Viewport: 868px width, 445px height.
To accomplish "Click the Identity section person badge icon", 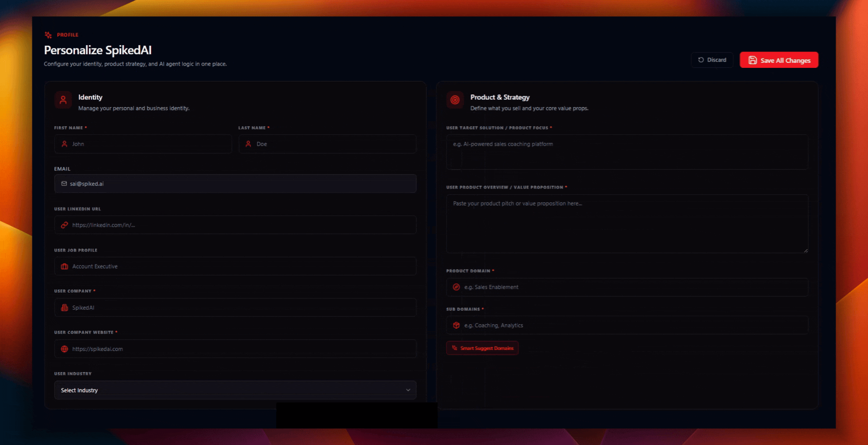I will point(63,100).
